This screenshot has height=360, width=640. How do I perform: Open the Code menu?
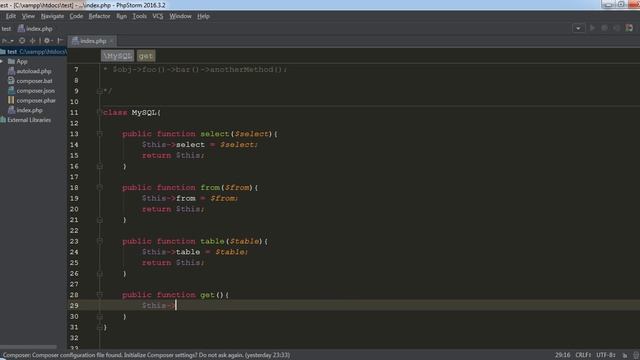point(76,16)
